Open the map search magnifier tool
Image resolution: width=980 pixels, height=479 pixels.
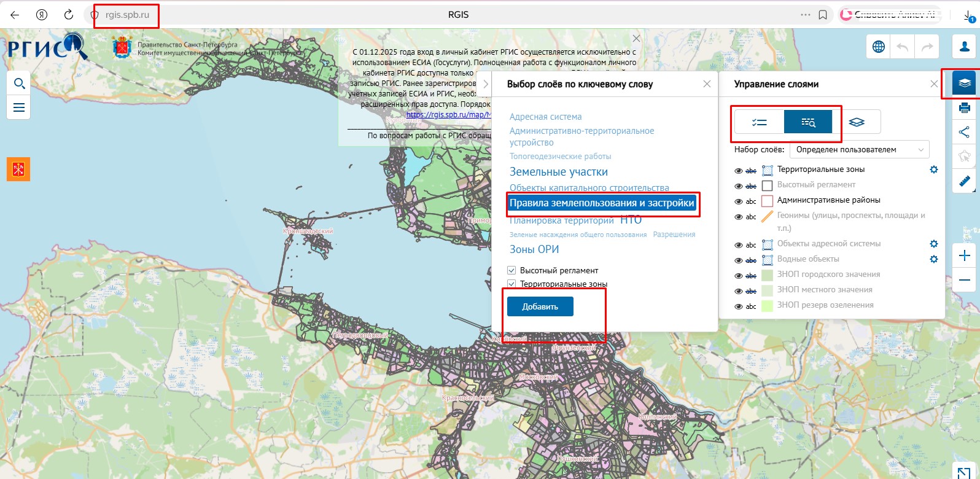19,84
